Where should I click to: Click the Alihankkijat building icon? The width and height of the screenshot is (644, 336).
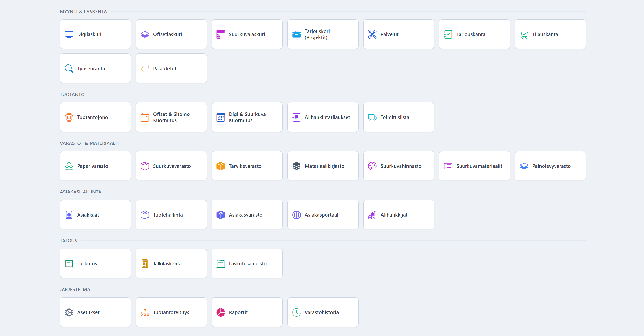372,215
